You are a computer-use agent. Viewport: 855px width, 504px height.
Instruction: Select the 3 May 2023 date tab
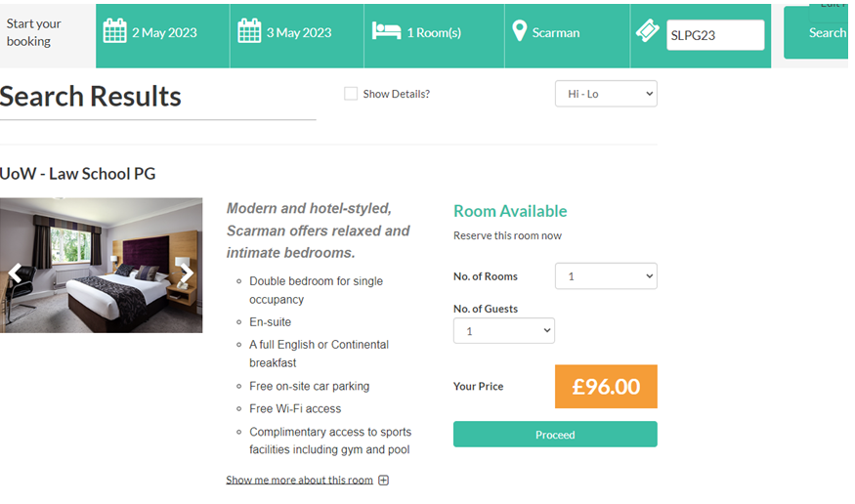coord(299,33)
